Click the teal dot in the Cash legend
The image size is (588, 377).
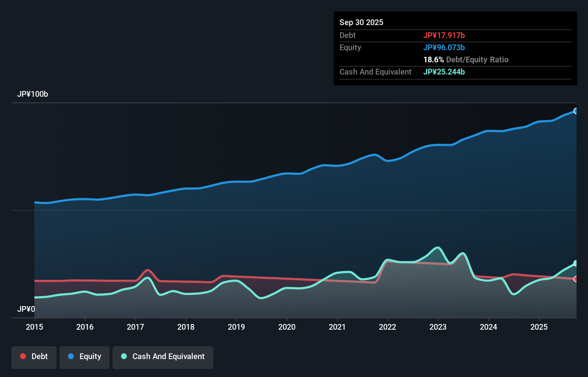click(124, 356)
